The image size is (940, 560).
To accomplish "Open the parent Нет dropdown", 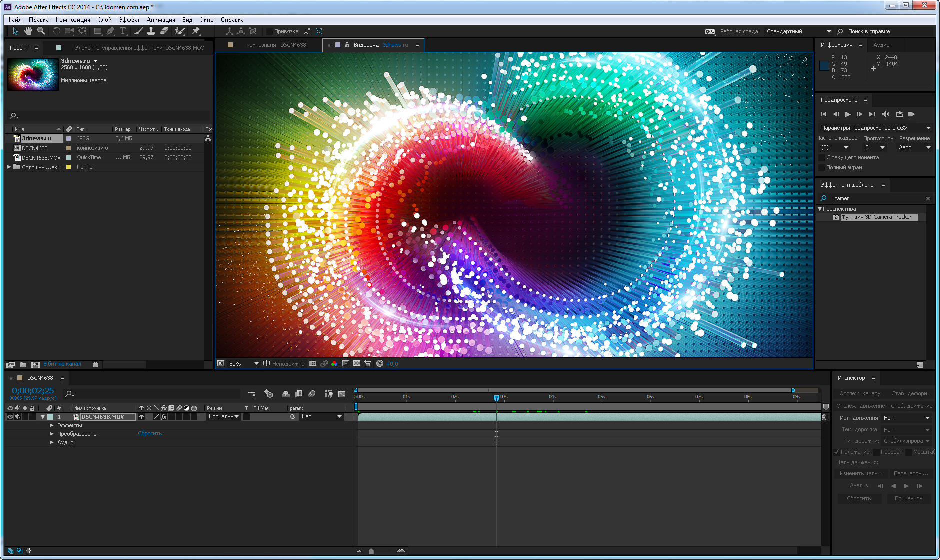I will (x=321, y=417).
